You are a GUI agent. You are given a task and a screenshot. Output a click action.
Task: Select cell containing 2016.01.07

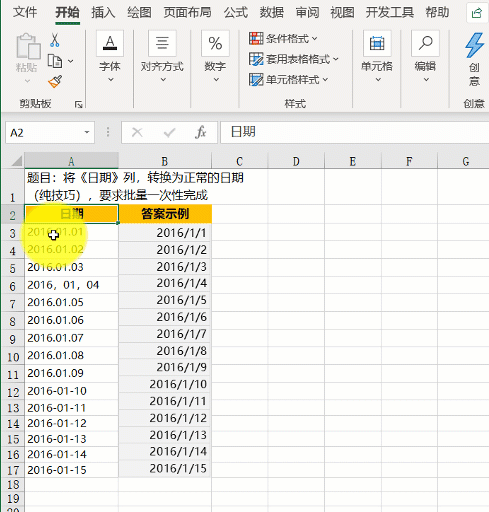pos(71,338)
